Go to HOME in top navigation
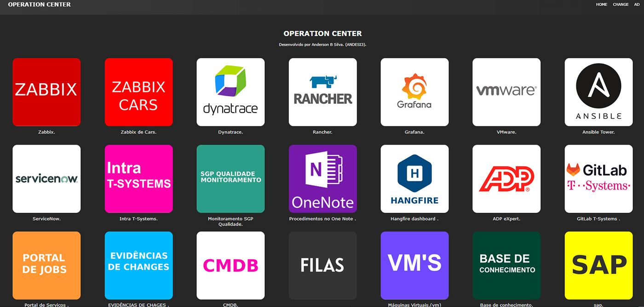 tap(602, 5)
